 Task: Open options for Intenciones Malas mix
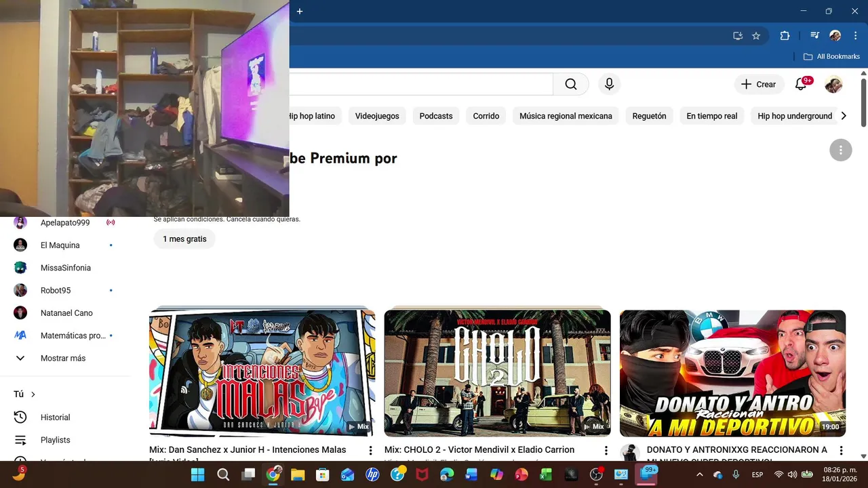click(x=370, y=450)
